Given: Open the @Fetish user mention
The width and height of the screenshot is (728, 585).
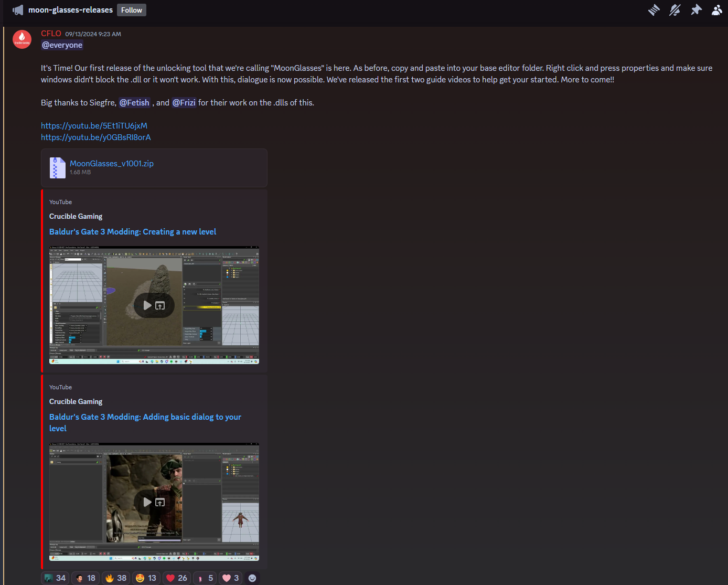Looking at the screenshot, I should [x=134, y=103].
